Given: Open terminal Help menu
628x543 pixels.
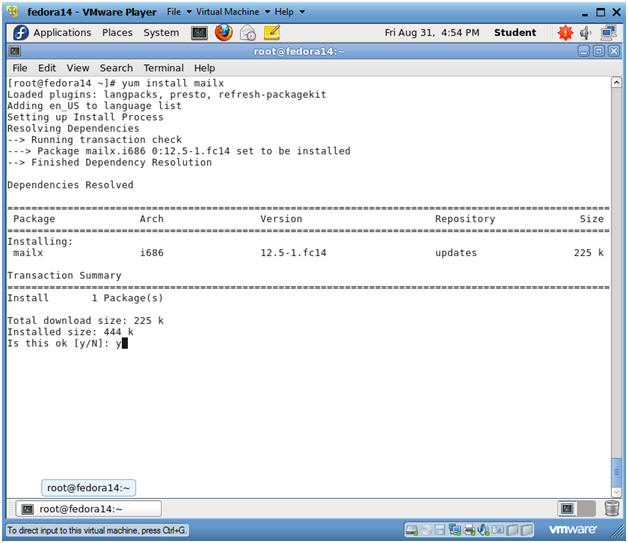Looking at the screenshot, I should (x=204, y=68).
